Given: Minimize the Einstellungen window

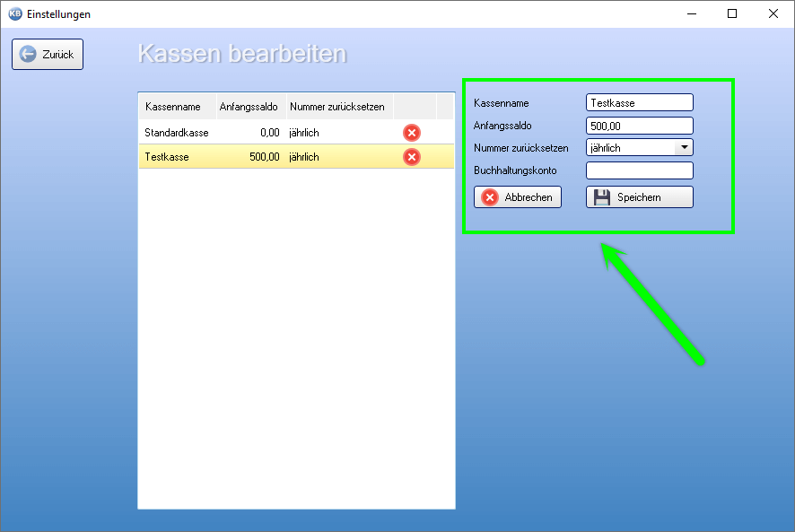Looking at the screenshot, I should click(x=692, y=13).
